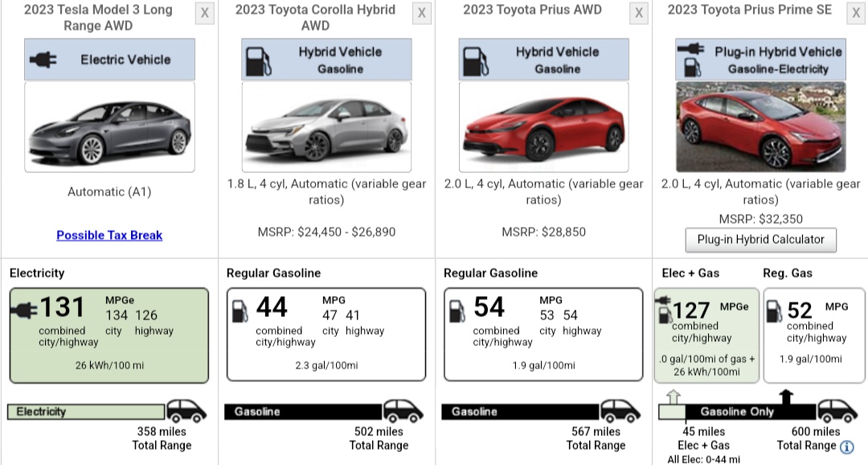Click the electric plug icon beside Electric Vehicle

(43, 60)
